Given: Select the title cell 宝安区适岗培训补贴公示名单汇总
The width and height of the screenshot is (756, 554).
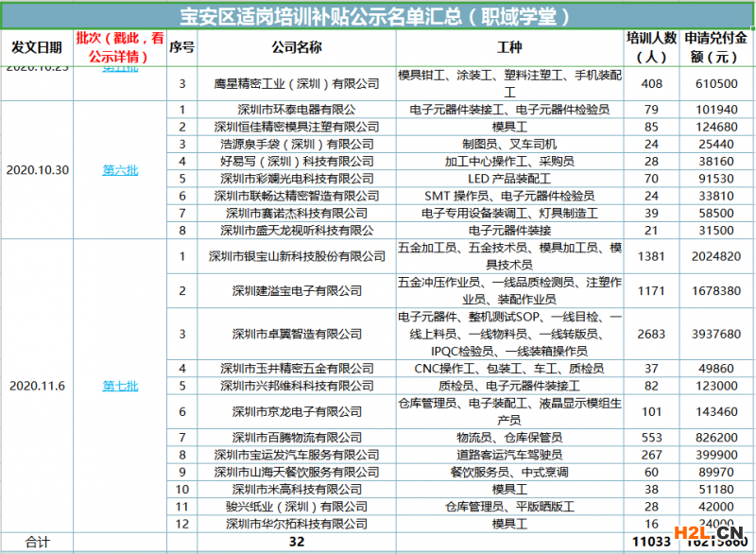Looking at the screenshot, I should [x=375, y=17].
